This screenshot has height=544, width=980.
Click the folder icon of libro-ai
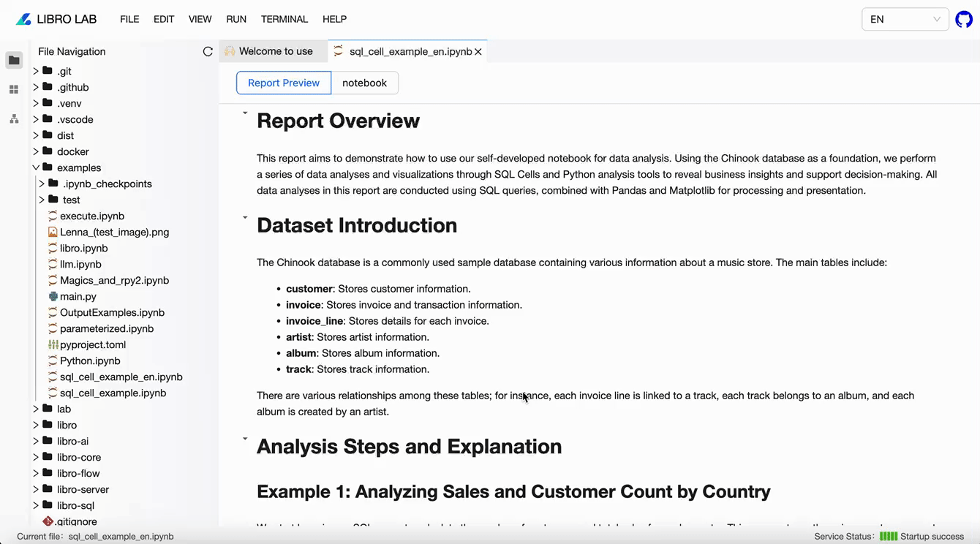[48, 441]
